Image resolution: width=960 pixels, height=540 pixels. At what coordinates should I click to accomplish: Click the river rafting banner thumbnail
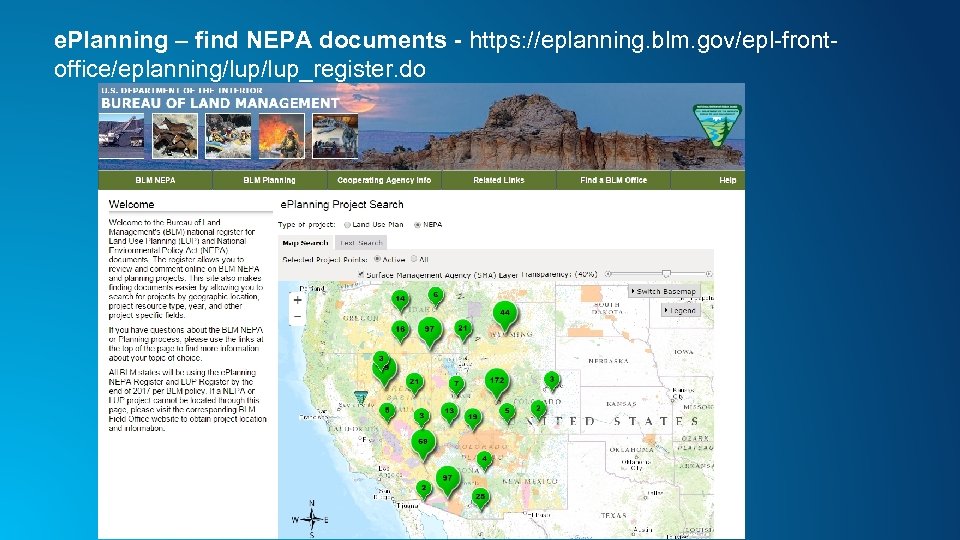228,136
